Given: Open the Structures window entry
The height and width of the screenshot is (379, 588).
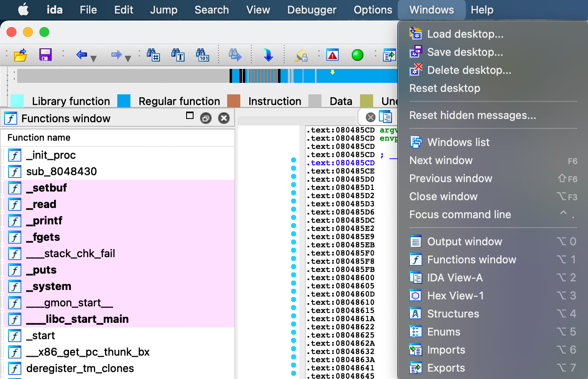Looking at the screenshot, I should [493, 314].
